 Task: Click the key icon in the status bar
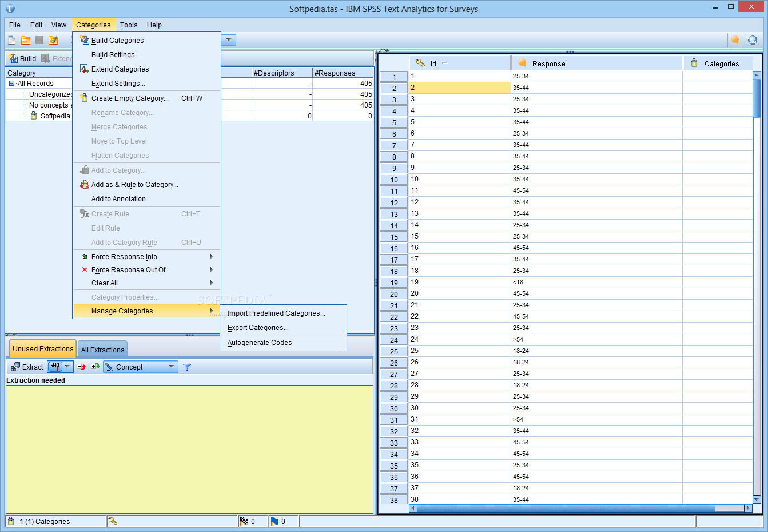(x=113, y=521)
